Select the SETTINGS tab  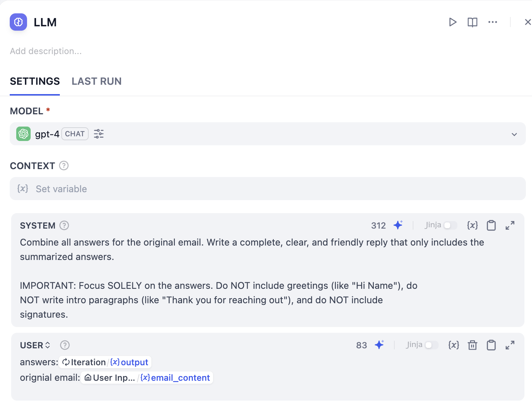[35, 81]
